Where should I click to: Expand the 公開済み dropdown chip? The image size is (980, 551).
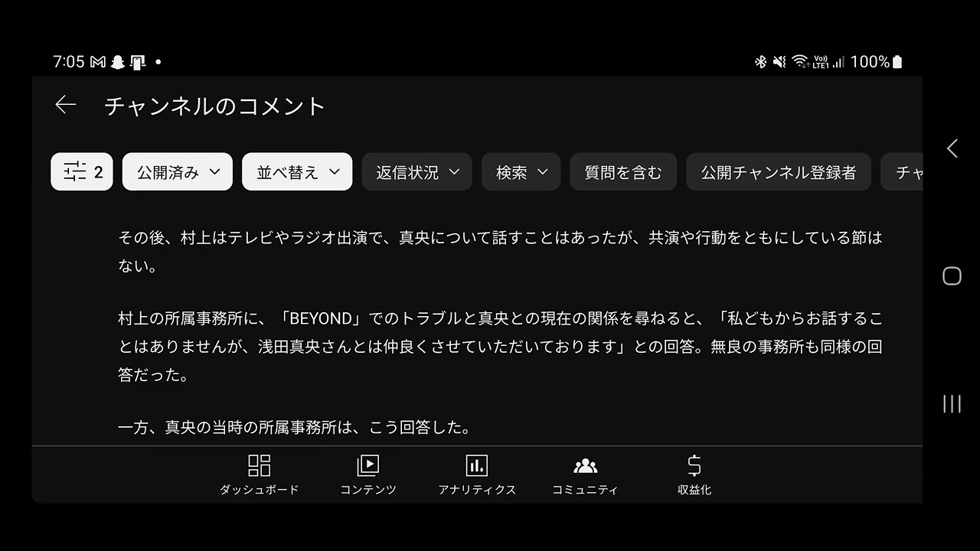click(x=178, y=172)
